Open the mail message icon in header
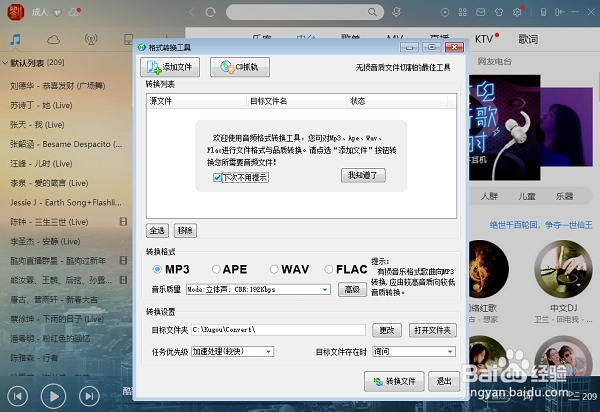 coord(481,12)
